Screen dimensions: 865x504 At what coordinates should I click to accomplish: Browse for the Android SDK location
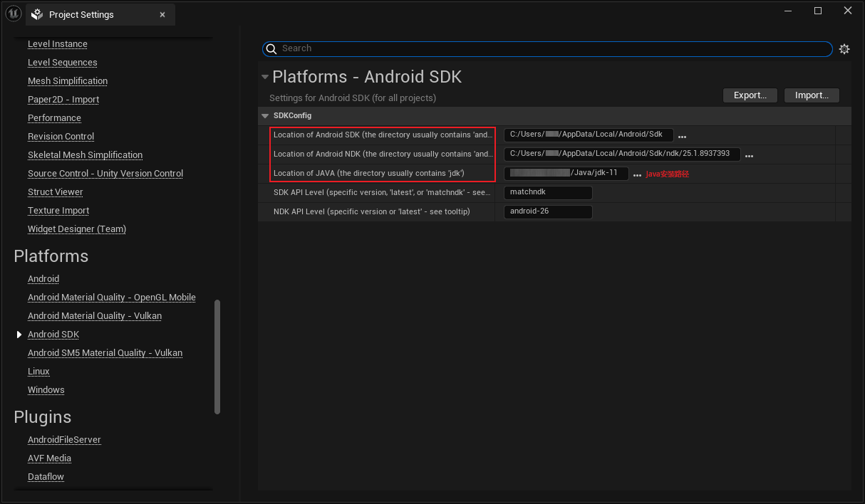[682, 136]
